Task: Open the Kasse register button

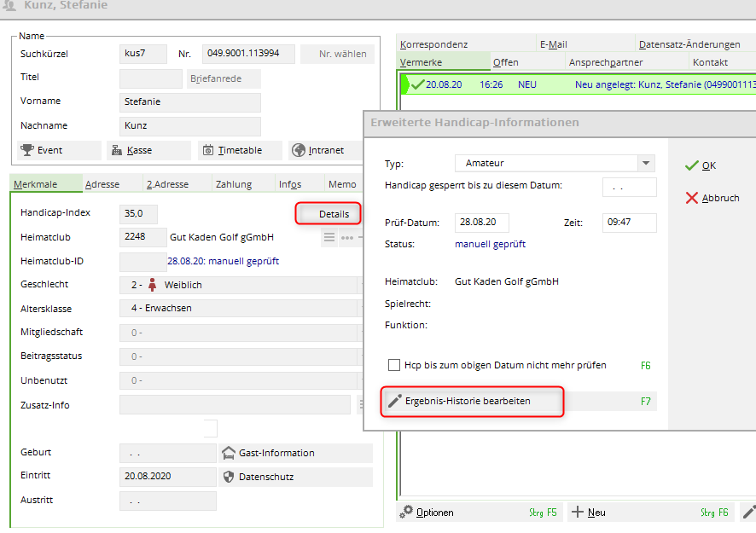Action: [x=148, y=150]
